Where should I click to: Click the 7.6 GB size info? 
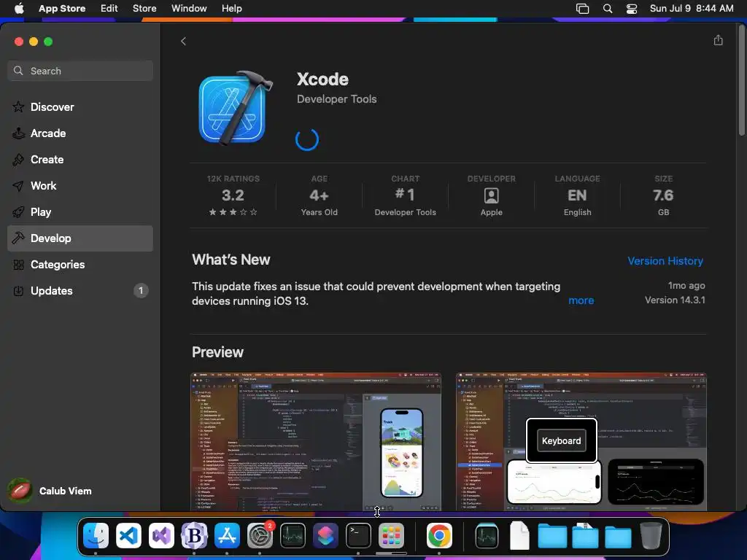click(x=663, y=195)
